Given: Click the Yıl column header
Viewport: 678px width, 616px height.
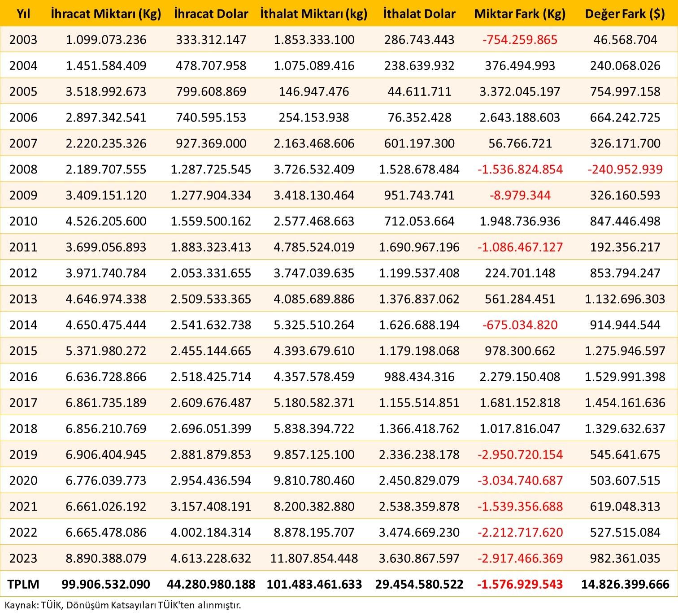Looking at the screenshot, I should (23, 13).
